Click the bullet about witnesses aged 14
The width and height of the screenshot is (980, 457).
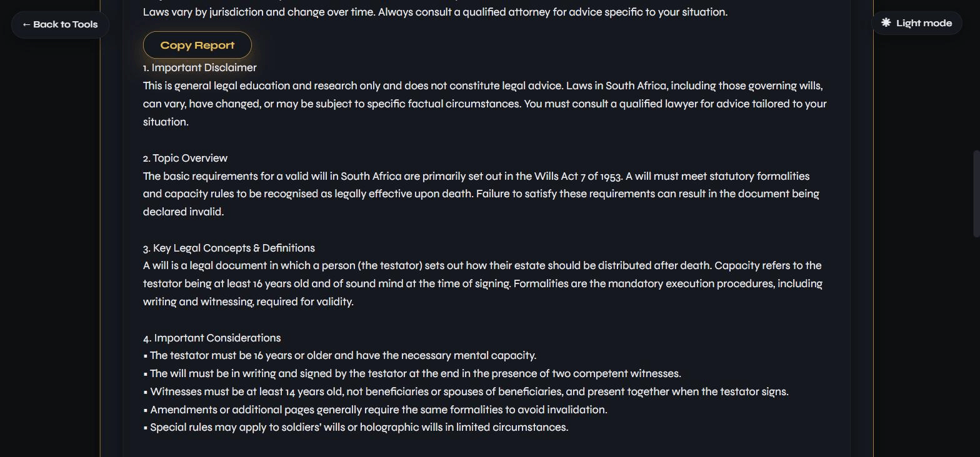coord(466,391)
